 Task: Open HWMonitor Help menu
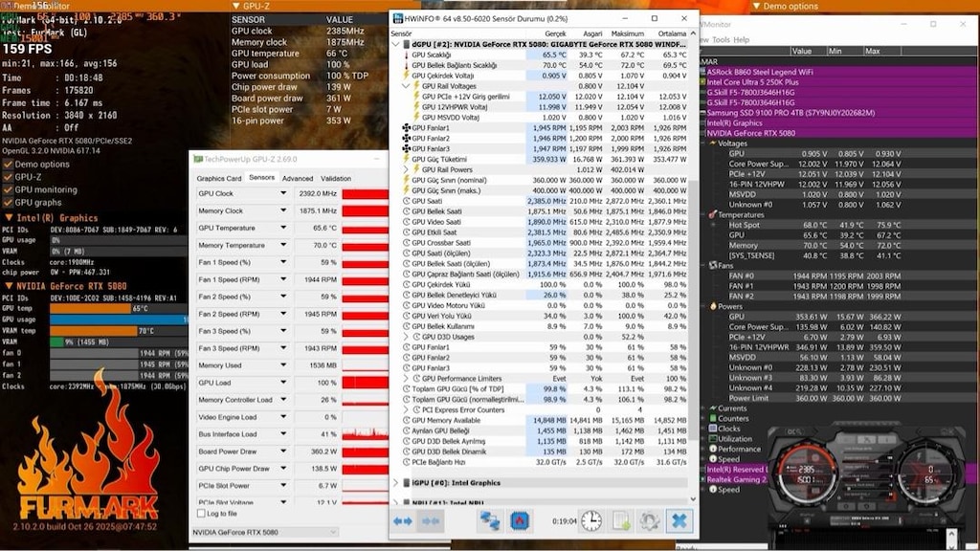[x=742, y=39]
